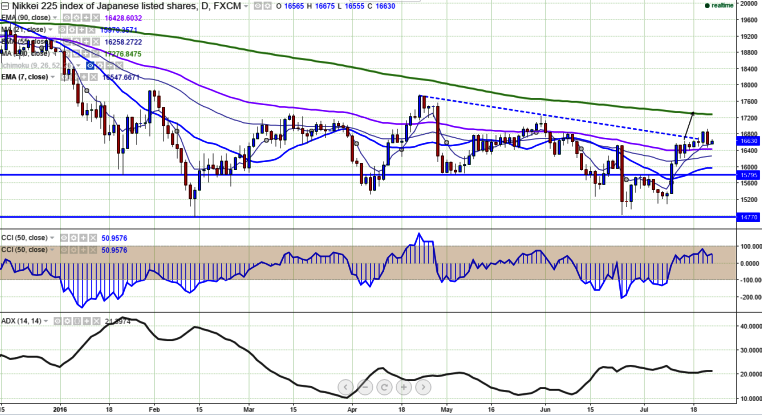
Task: Remove first CCI (50, close) with X icon
Action: tap(93, 238)
